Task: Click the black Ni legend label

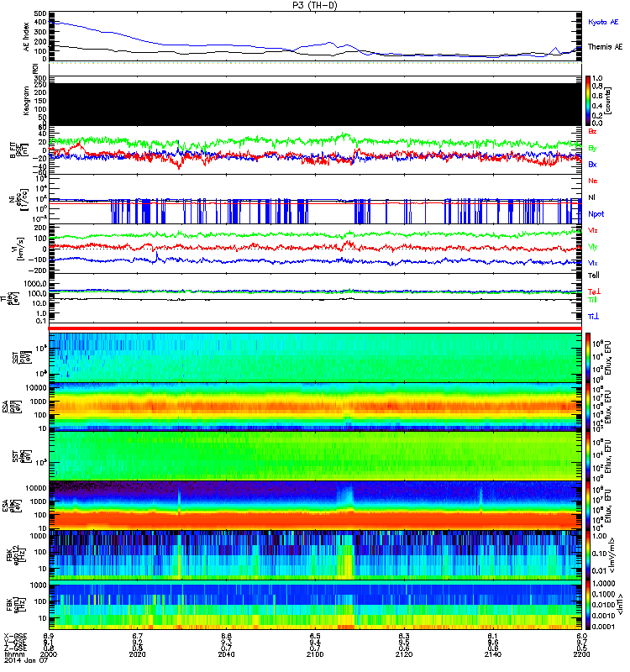Action: coord(592,197)
